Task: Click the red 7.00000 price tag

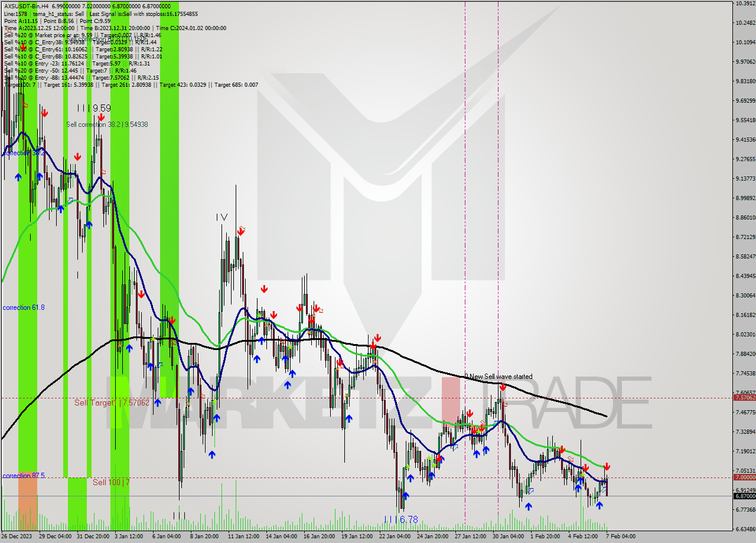Action: [744, 477]
